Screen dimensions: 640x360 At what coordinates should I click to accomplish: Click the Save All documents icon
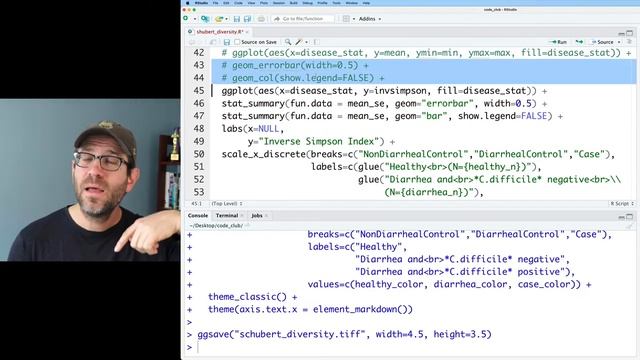pyautogui.click(x=247, y=19)
